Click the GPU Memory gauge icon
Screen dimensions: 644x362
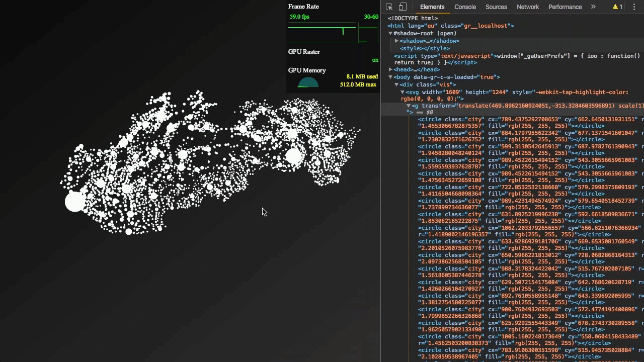click(x=308, y=83)
